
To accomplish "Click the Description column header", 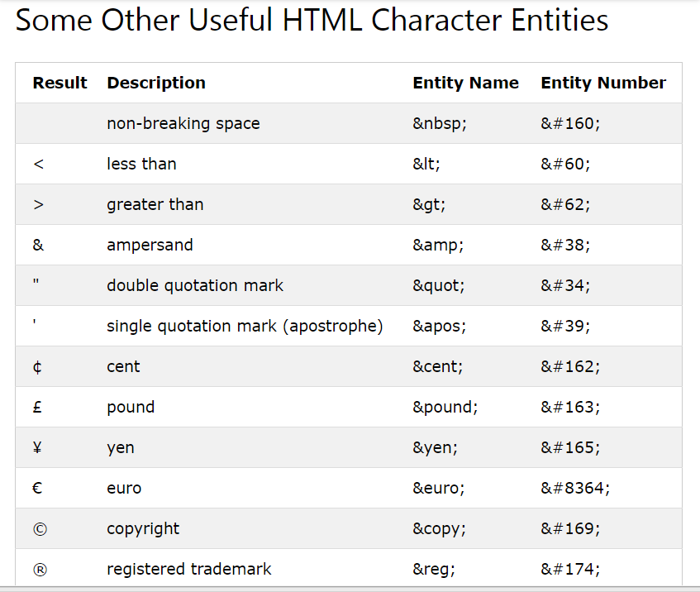I will 156,83.
